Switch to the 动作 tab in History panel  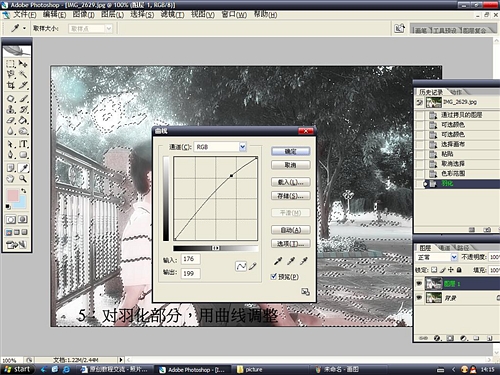click(x=456, y=92)
